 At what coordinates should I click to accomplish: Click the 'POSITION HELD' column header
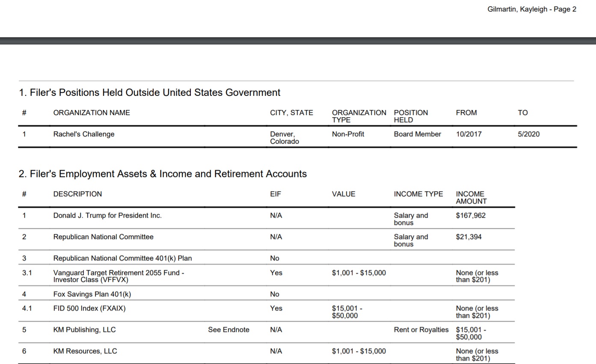[x=411, y=116]
